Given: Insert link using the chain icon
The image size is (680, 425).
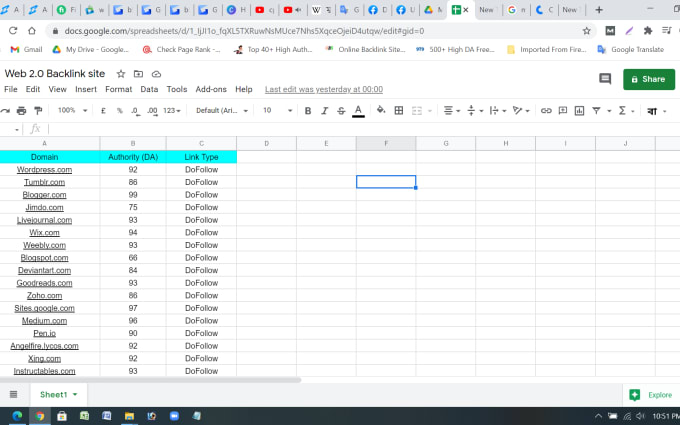Looking at the screenshot, I should [546, 111].
